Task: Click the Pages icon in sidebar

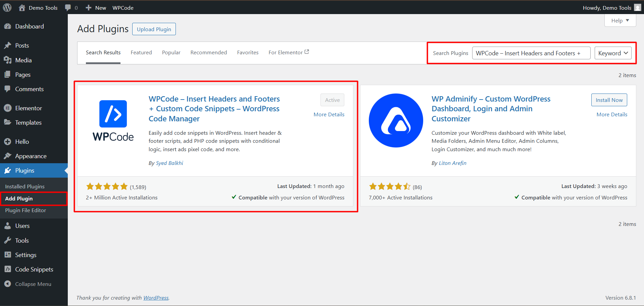Action: [x=7, y=74]
